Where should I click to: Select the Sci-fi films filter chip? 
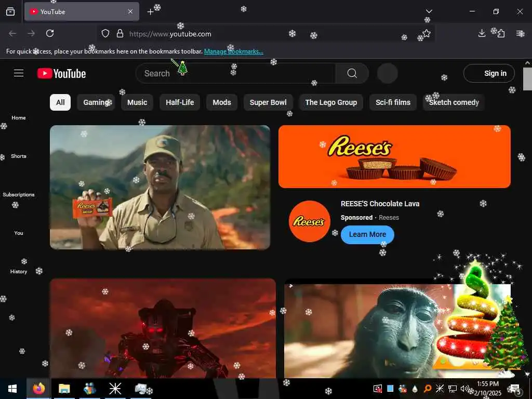[393, 102]
